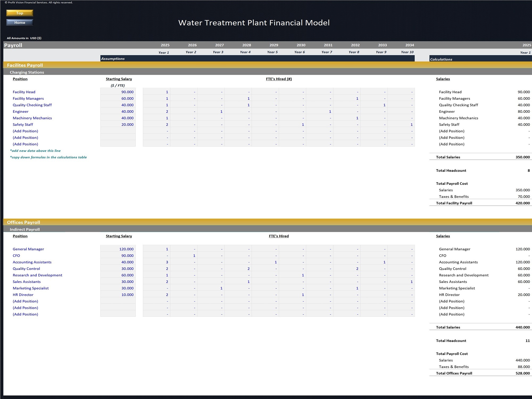Image resolution: width=532 pixels, height=399 pixels.
Task: Select CFO Year 2 FTE hired cell
Action: point(184,255)
